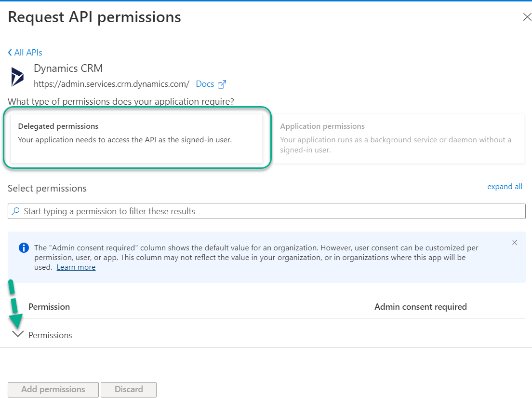Collapse the Permissions section chevron
This screenshot has height=398, width=532.
[x=18, y=333]
